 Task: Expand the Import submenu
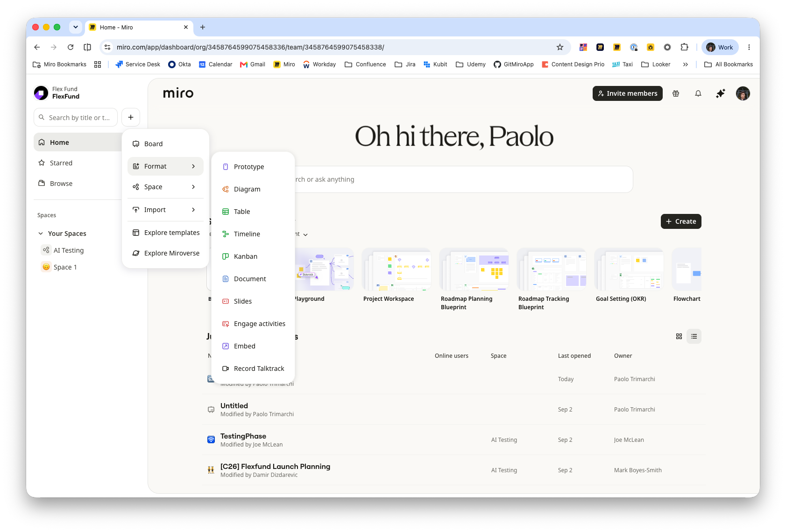tap(165, 210)
